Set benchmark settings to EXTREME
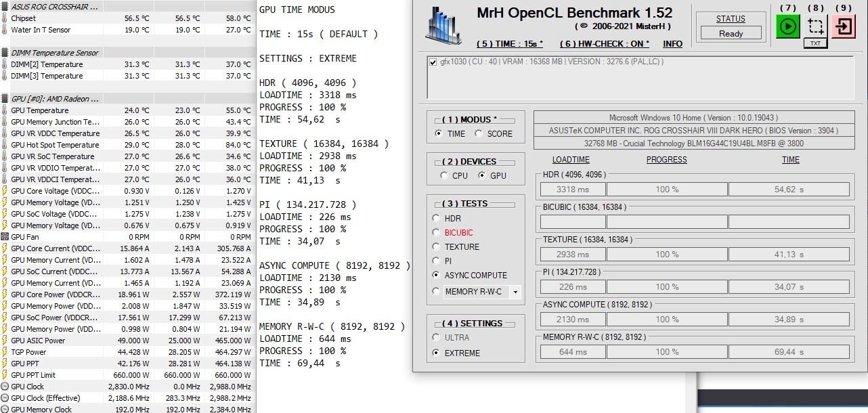 tap(436, 353)
